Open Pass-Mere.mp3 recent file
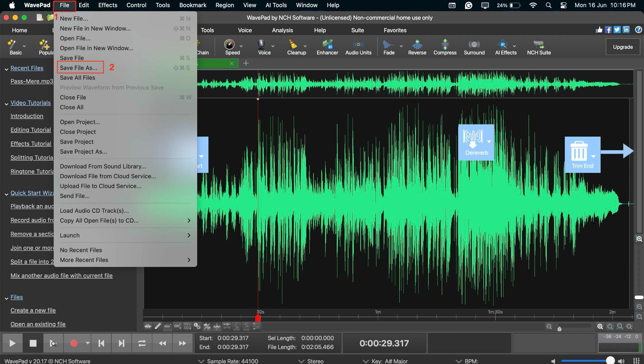The height and width of the screenshot is (364, 644). click(x=32, y=81)
